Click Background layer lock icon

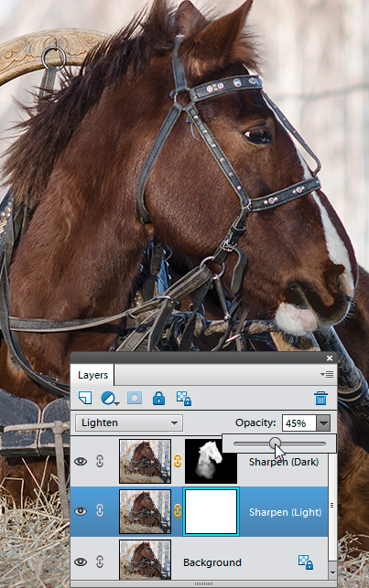305,562
